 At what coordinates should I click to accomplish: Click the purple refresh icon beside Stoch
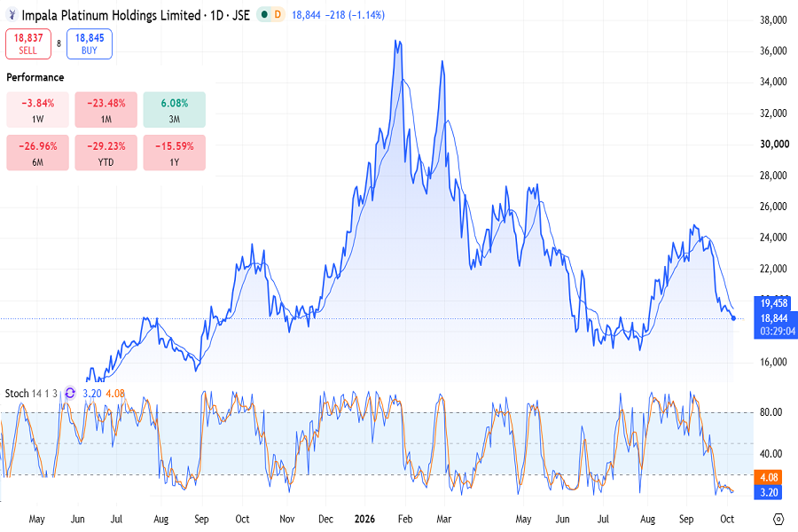70,393
